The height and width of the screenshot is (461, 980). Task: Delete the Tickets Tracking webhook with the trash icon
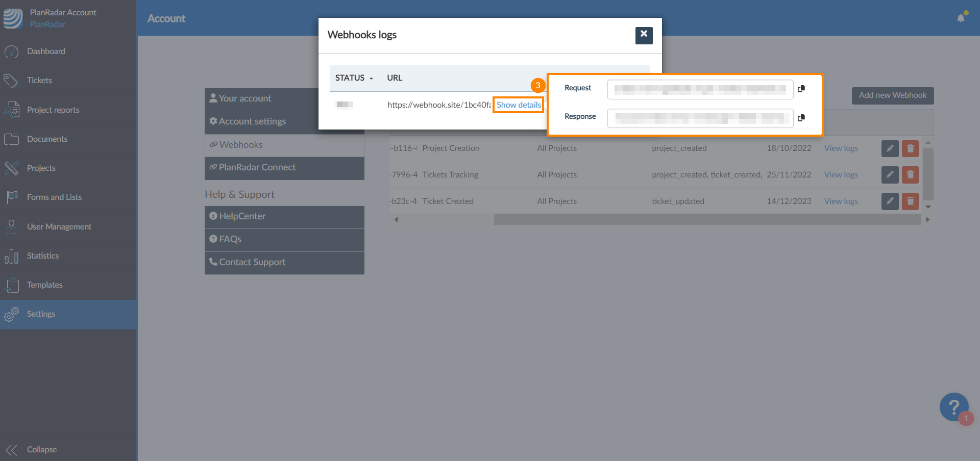point(910,175)
